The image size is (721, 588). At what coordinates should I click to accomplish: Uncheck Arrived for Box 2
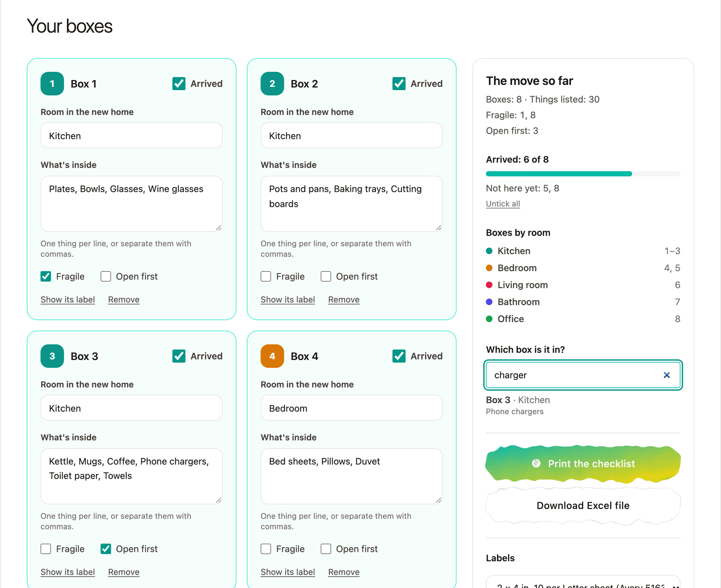click(x=399, y=83)
